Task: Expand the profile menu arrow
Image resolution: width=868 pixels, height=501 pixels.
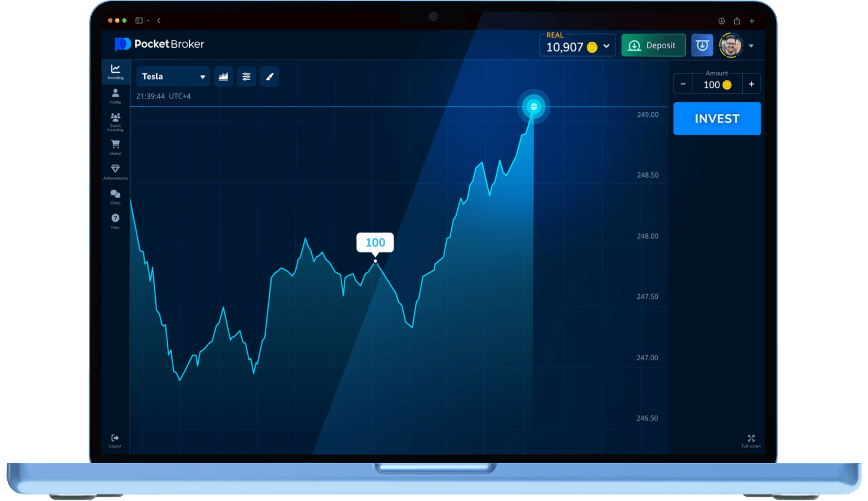Action: tap(751, 46)
